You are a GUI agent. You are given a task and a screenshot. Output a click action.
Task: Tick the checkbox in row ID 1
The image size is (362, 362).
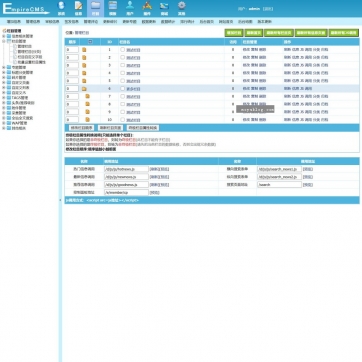click(x=122, y=49)
